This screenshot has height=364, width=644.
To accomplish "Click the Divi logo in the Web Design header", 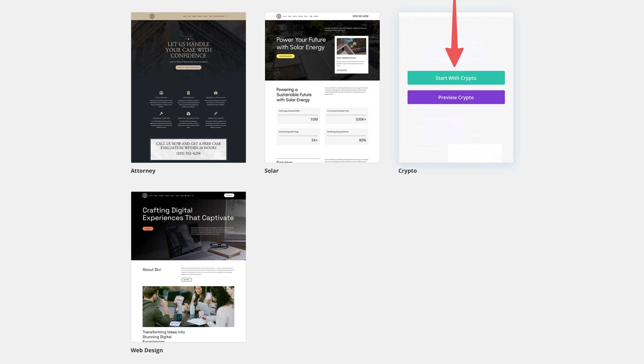I will [x=145, y=196].
